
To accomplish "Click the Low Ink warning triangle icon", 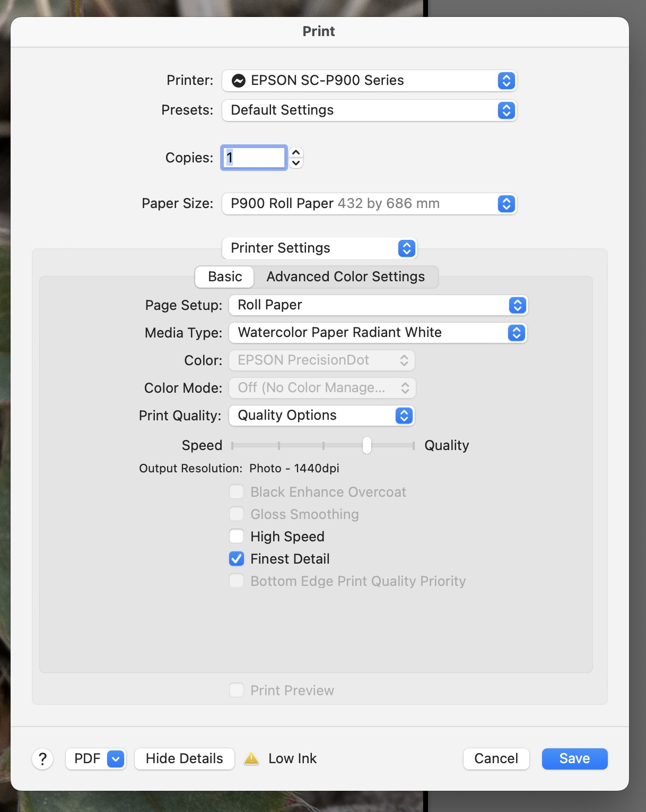I will click(250, 758).
